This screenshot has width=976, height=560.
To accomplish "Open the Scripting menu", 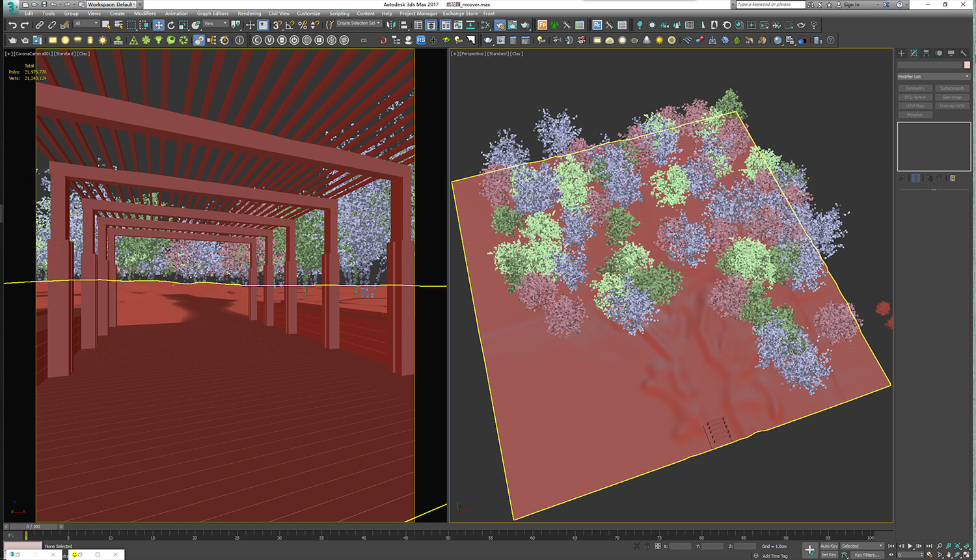I will (x=339, y=14).
